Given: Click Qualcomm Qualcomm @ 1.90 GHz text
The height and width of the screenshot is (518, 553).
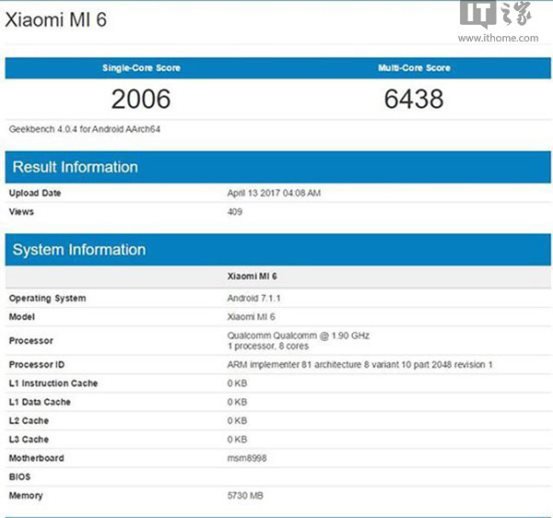Looking at the screenshot, I should coord(298,335).
